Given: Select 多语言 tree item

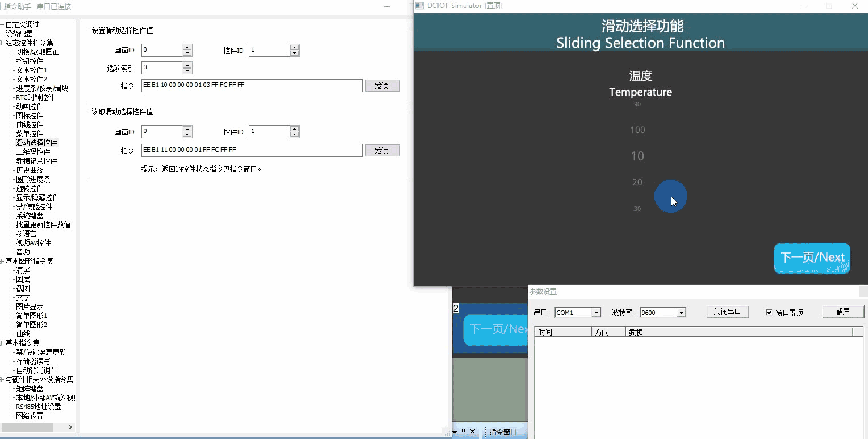Looking at the screenshot, I should click(26, 234).
